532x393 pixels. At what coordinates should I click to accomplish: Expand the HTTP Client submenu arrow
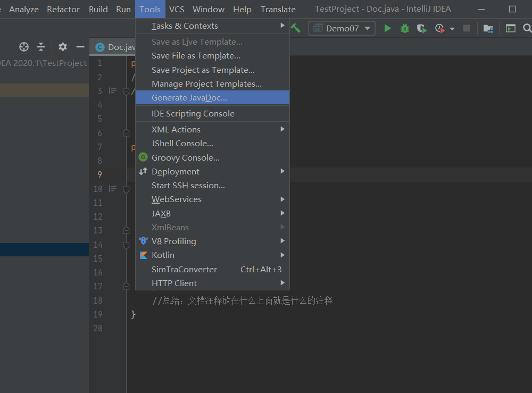pyautogui.click(x=282, y=283)
